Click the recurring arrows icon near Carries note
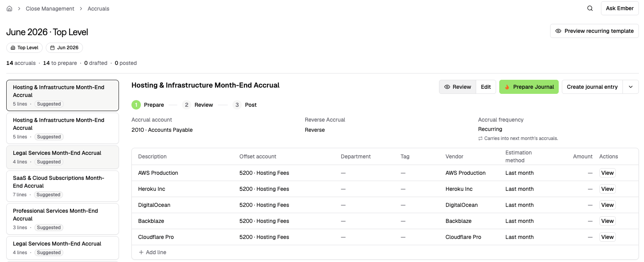The width and height of the screenshot is (644, 262). click(x=480, y=138)
